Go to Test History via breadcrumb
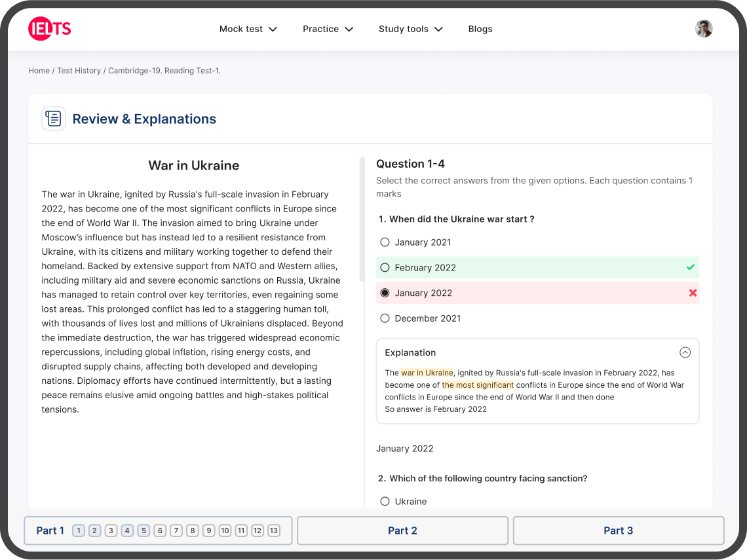This screenshot has height=560, width=747. [x=79, y=70]
